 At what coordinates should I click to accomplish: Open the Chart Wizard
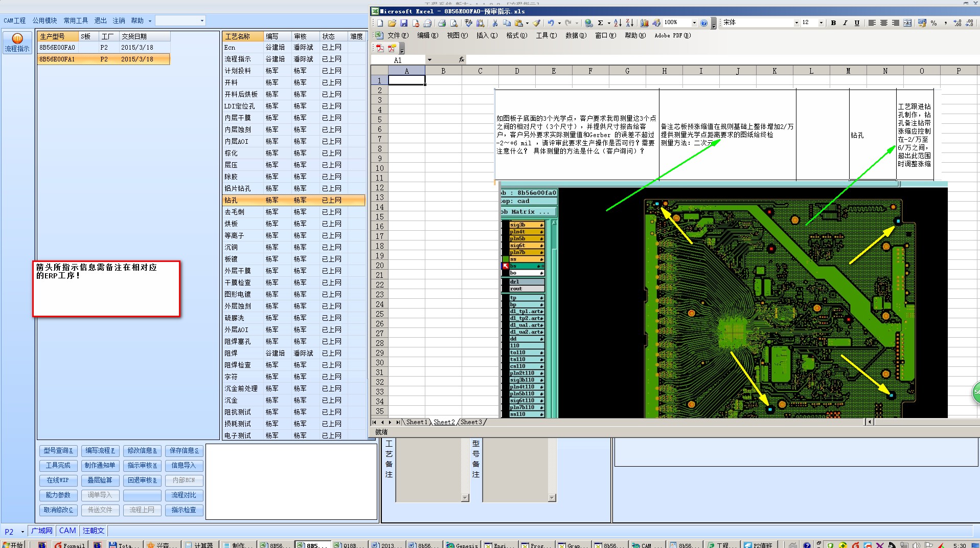pos(644,23)
